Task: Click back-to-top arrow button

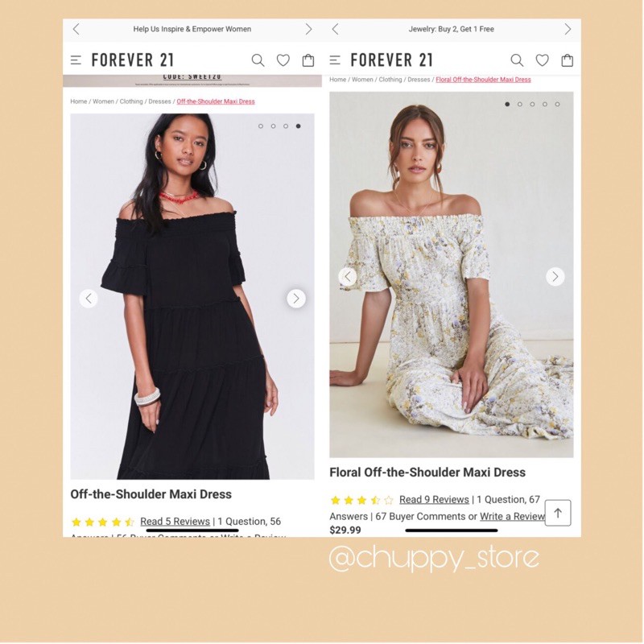Action: tap(558, 513)
